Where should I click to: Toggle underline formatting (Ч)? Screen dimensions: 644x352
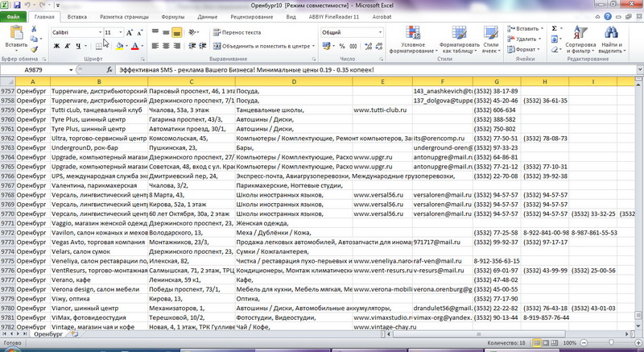[x=78, y=46]
